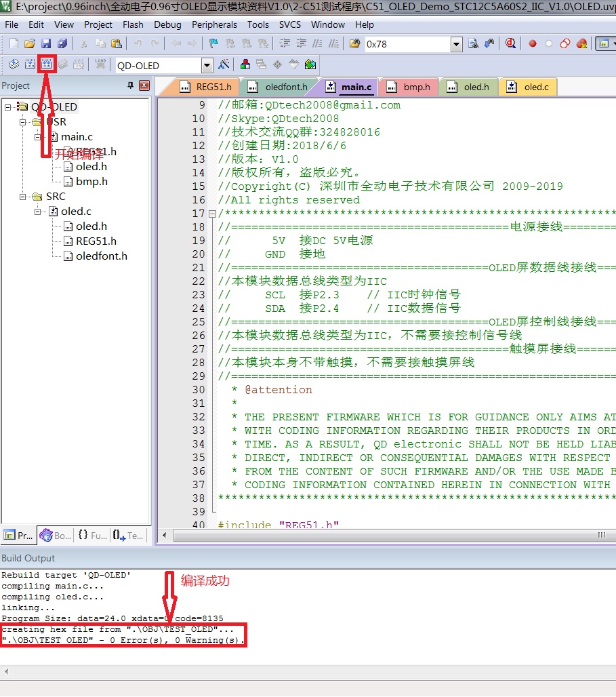This screenshot has width=616, height=697.
Task: Click the Toggle Bookmark flag icon
Action: click(x=213, y=44)
